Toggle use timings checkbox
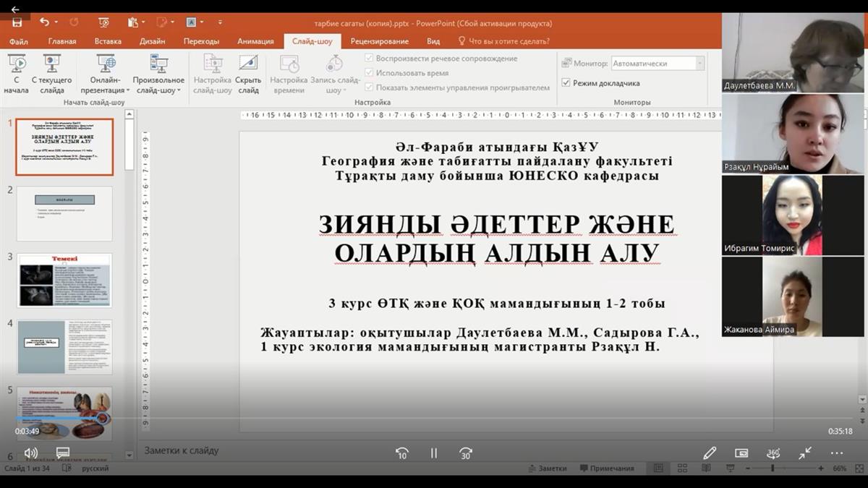 [370, 73]
